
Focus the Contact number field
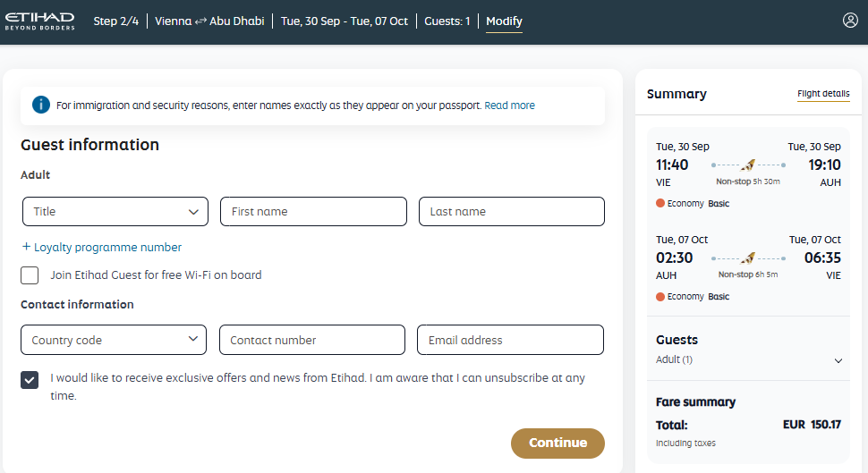point(312,340)
